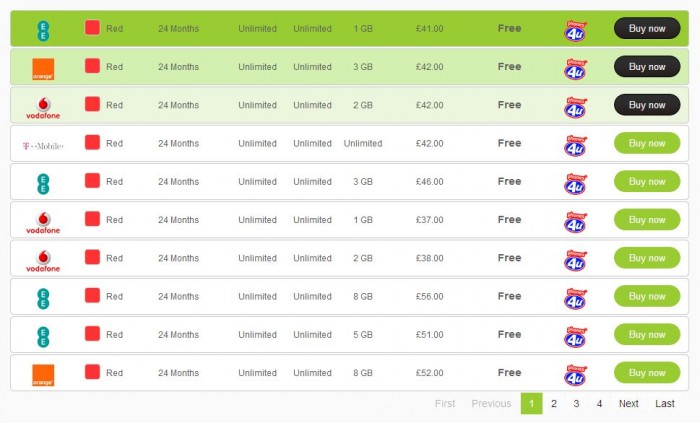This screenshot has height=423, width=700.
Task: Go to page 2 of results
Action: pos(553,404)
